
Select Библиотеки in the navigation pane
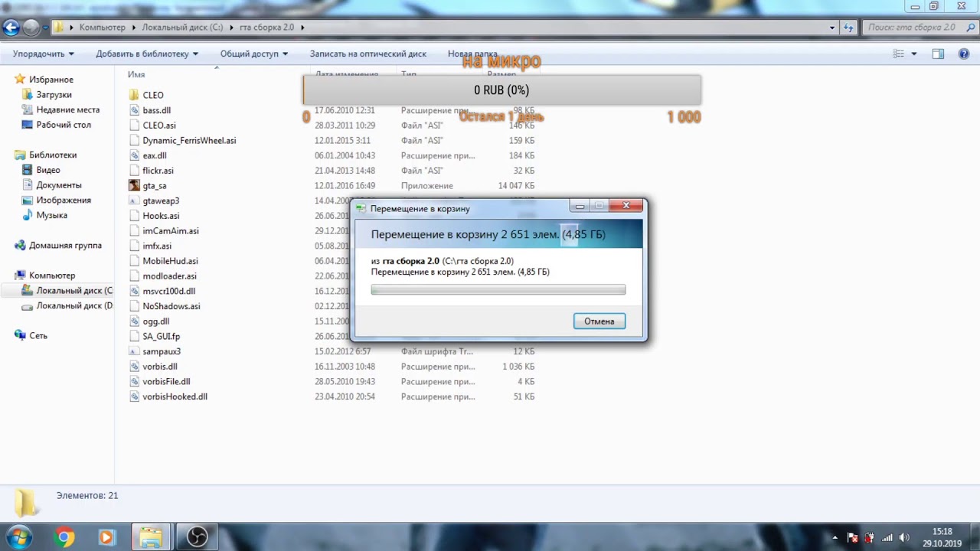53,155
